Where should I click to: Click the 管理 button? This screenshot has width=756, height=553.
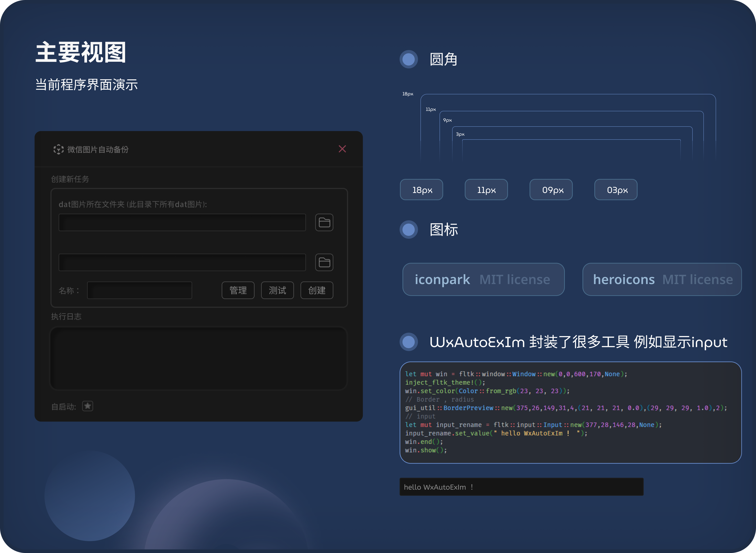[x=238, y=290]
